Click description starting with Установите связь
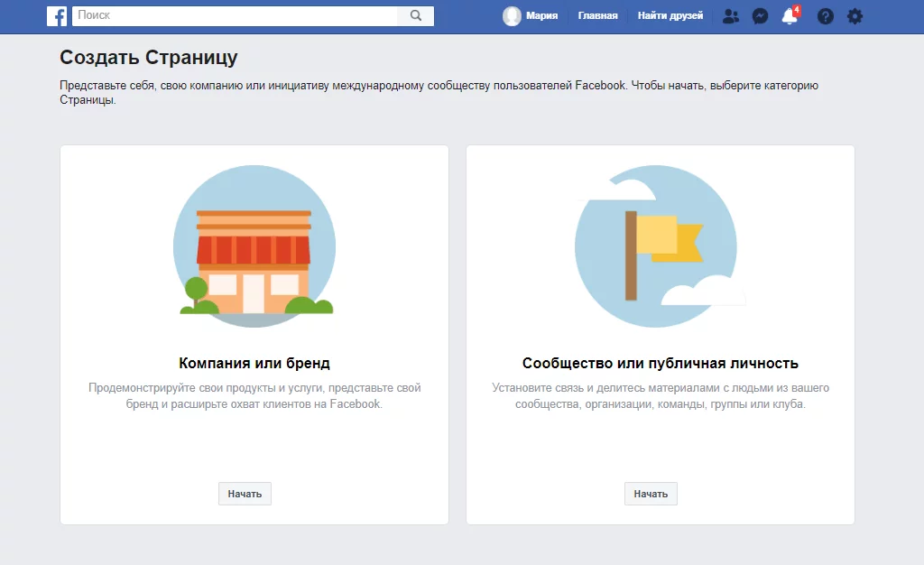924x565 pixels. [x=660, y=396]
